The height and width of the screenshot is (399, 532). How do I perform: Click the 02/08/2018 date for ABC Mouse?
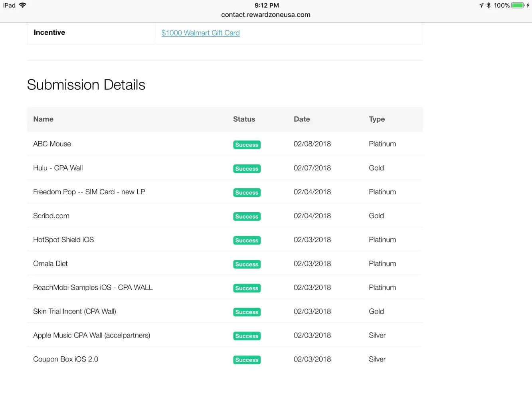[312, 144]
